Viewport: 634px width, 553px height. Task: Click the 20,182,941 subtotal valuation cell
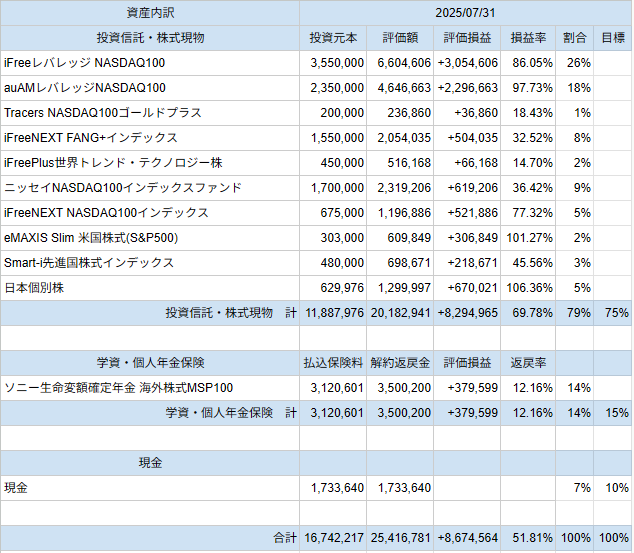pos(400,313)
